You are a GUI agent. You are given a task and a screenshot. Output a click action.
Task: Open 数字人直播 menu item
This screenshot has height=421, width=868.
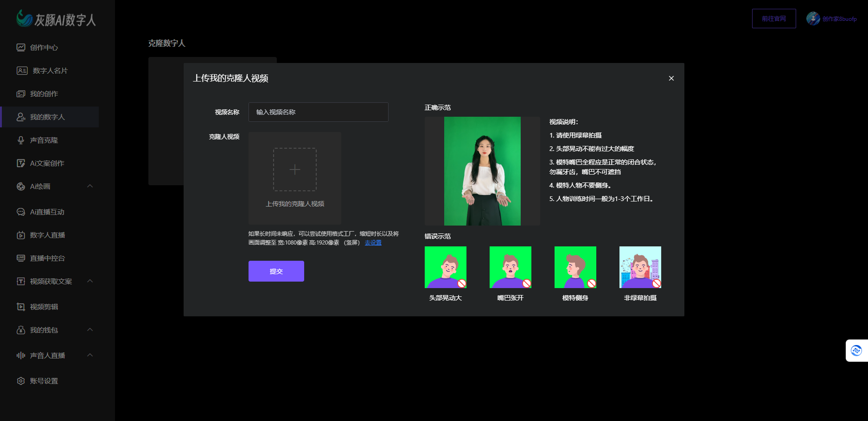pos(47,235)
